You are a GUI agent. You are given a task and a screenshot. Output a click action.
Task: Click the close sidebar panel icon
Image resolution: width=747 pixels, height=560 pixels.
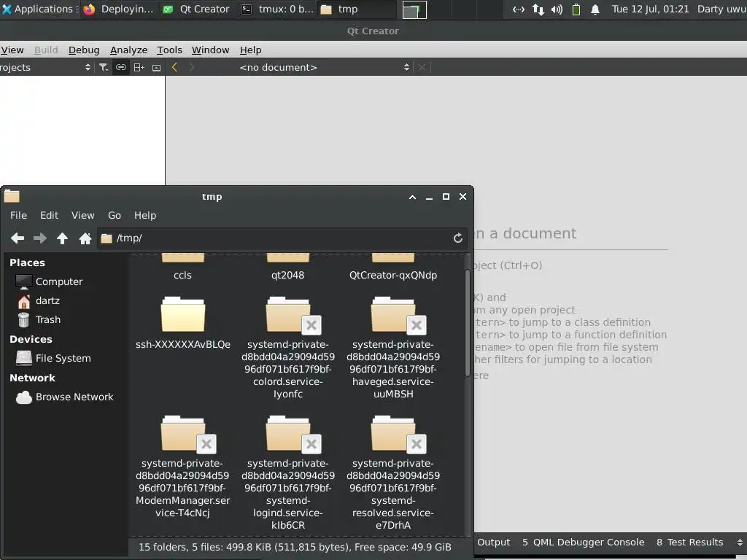[x=156, y=68]
